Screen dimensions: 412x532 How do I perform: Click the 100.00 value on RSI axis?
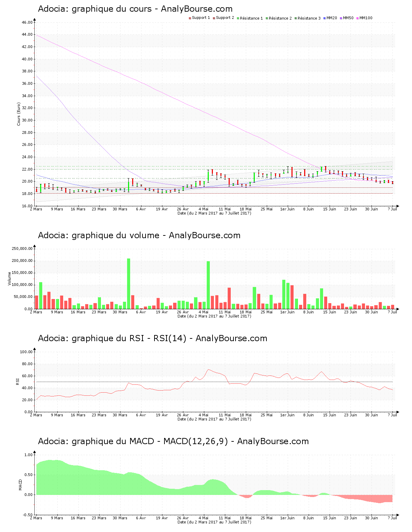click(26, 352)
